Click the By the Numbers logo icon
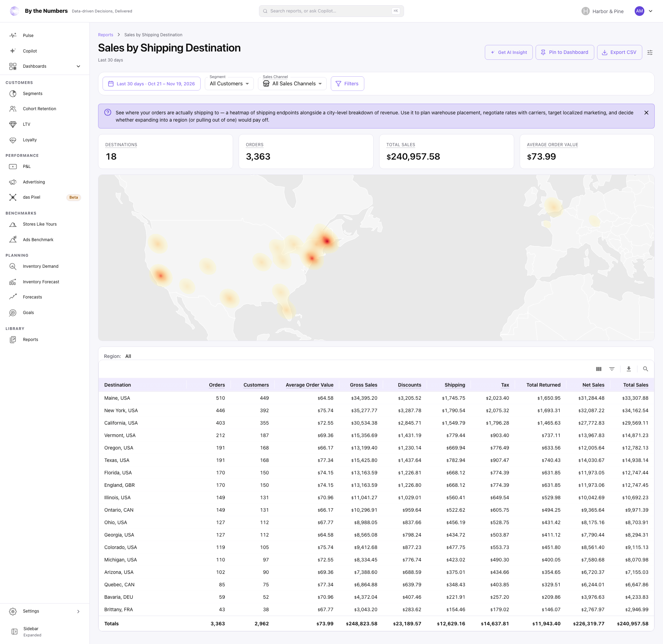This screenshot has width=663, height=644. [x=15, y=11]
